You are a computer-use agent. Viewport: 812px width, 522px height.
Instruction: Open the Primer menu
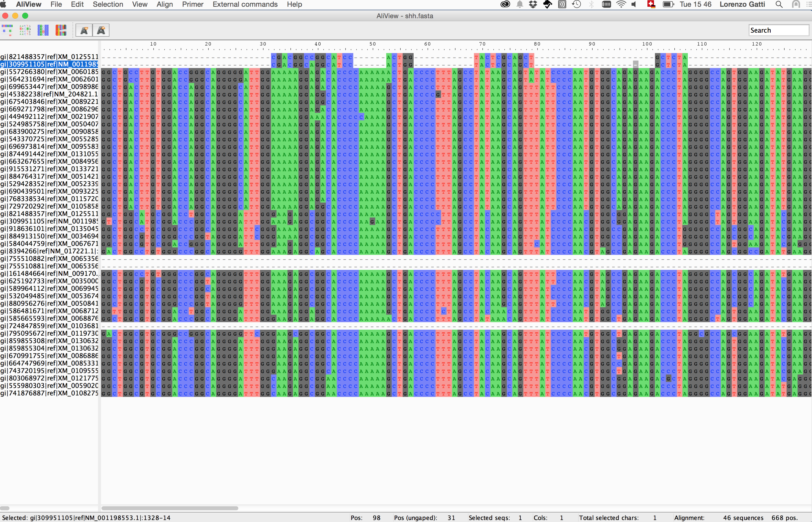[x=193, y=4]
